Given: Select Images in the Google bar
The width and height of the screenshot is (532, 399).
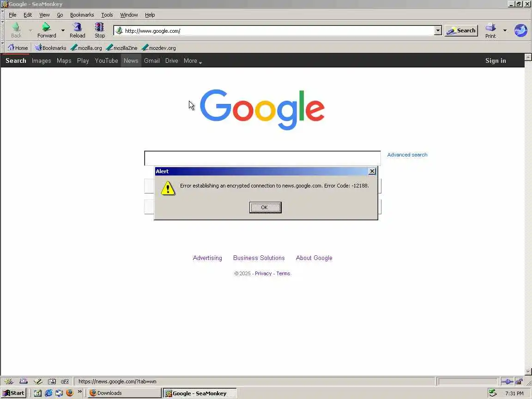Looking at the screenshot, I should pyautogui.click(x=42, y=61).
